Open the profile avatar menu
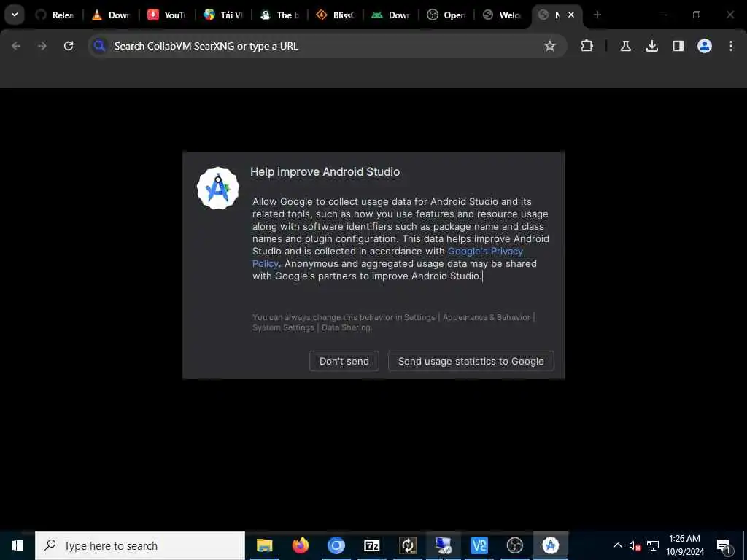The image size is (747, 560). tap(704, 46)
